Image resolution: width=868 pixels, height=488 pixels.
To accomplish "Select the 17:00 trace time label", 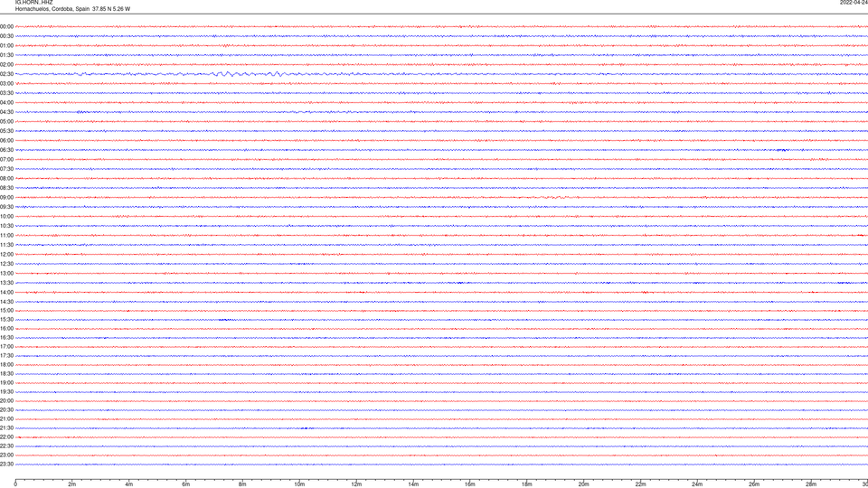I will (6, 347).
